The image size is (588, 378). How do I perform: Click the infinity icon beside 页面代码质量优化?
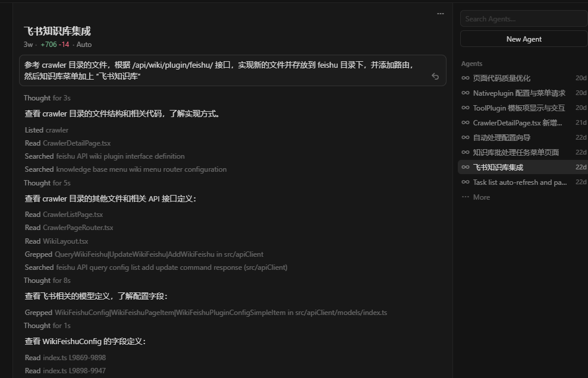(x=466, y=78)
